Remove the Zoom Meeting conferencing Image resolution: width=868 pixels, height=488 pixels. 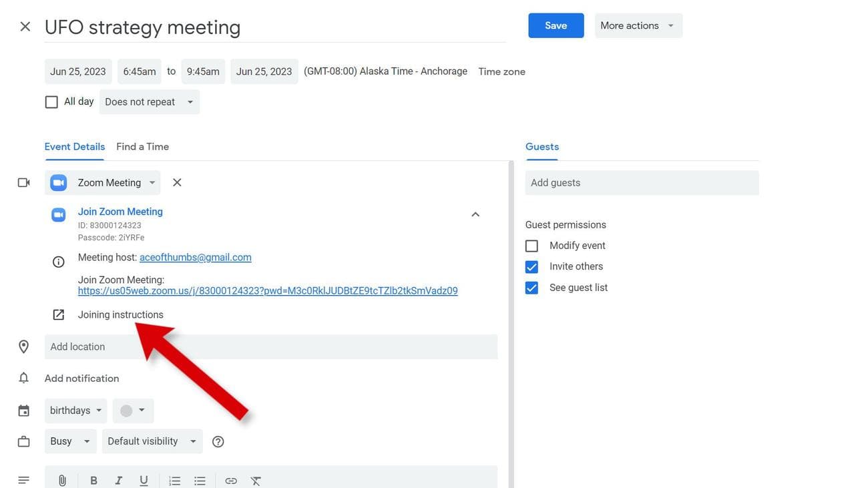click(177, 182)
